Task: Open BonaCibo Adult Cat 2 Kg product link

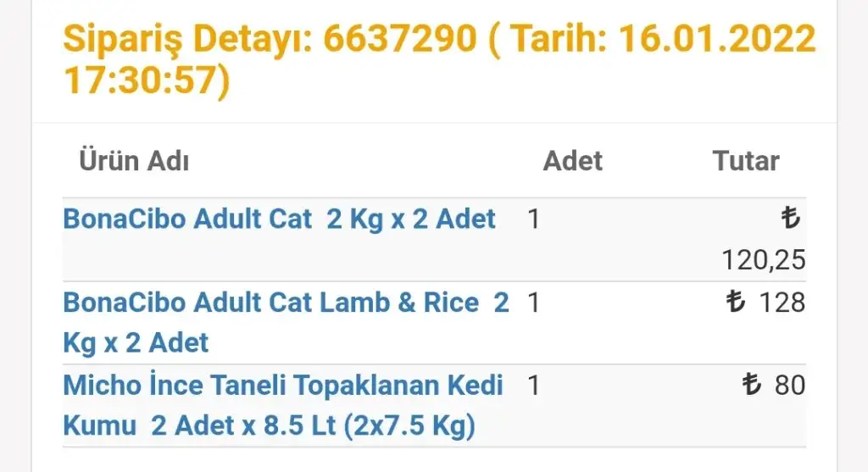Action: click(279, 219)
